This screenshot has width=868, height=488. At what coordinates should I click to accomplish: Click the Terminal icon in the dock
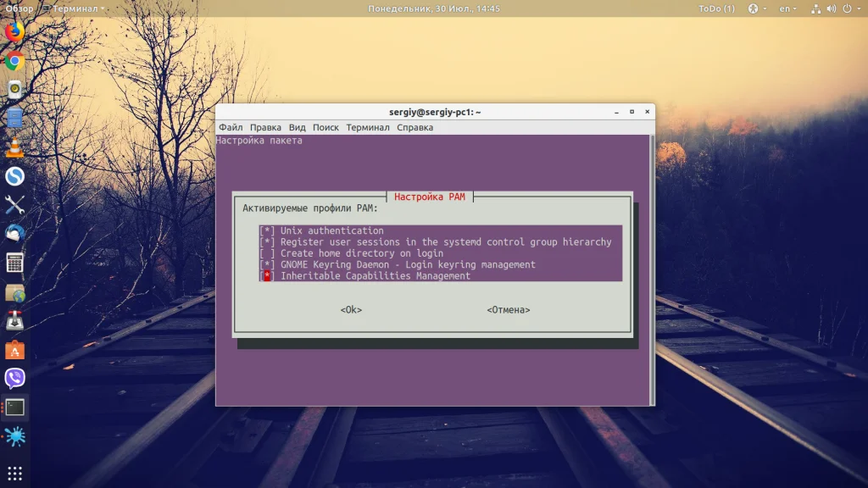coord(15,408)
